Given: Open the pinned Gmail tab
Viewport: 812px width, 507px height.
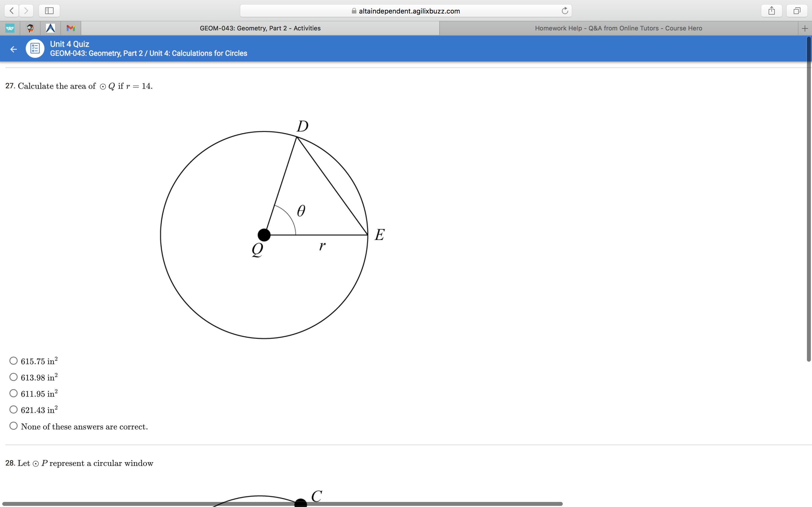Looking at the screenshot, I should (70, 28).
